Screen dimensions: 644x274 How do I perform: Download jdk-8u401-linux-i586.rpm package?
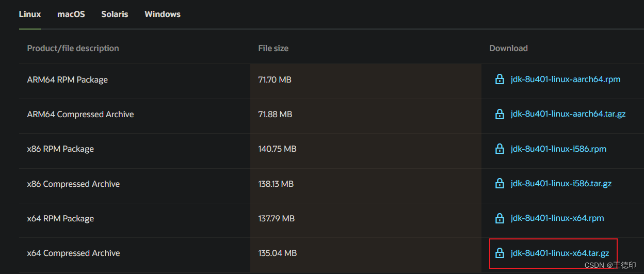click(558, 149)
